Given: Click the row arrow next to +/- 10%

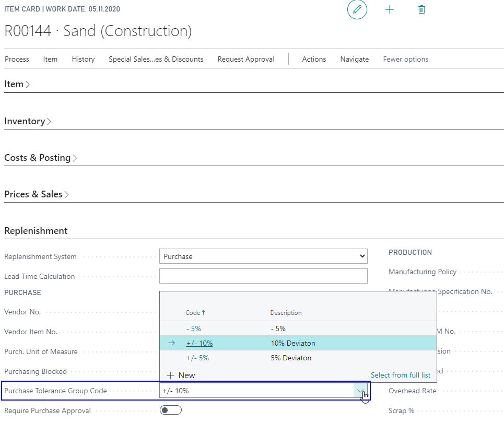Looking at the screenshot, I should click(171, 343).
